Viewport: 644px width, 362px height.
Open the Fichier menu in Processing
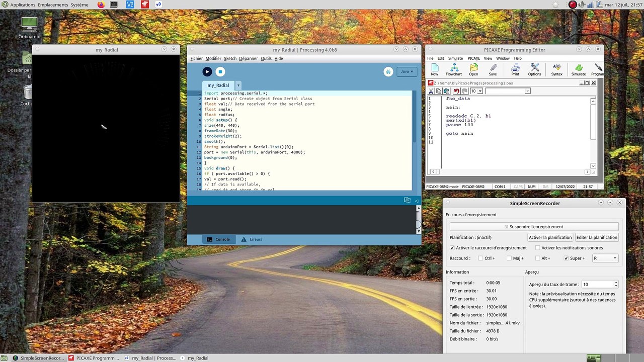196,58
